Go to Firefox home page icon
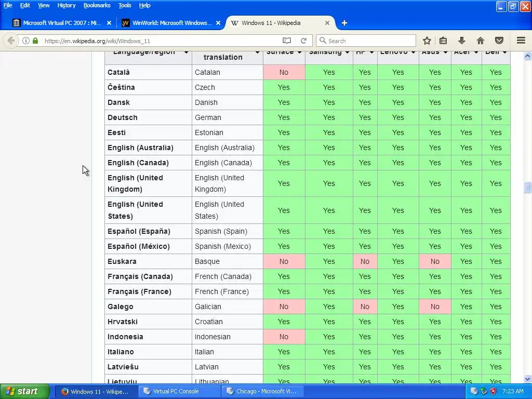 coord(480,41)
